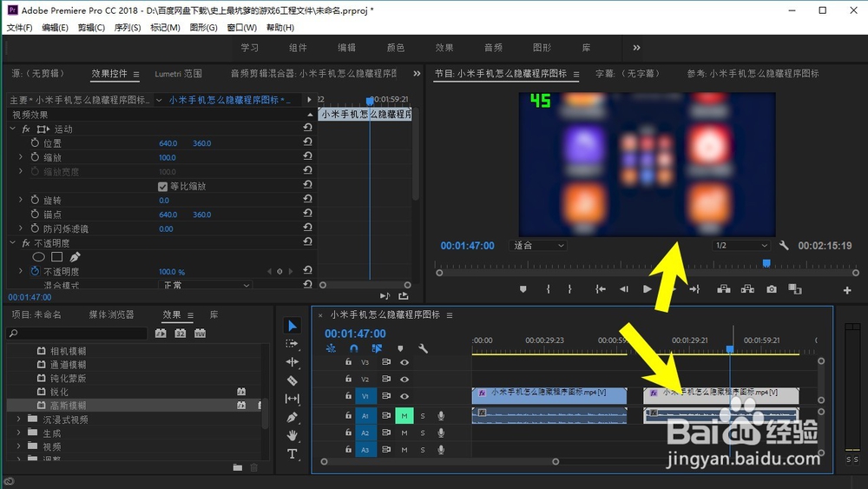Click the opacity value 100.0 %
The height and width of the screenshot is (489, 868).
click(172, 272)
